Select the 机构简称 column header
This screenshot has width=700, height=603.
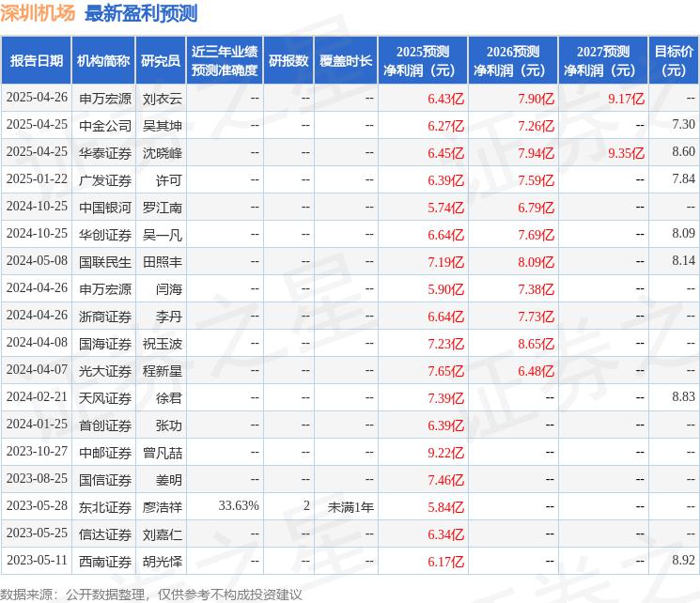tap(103, 61)
